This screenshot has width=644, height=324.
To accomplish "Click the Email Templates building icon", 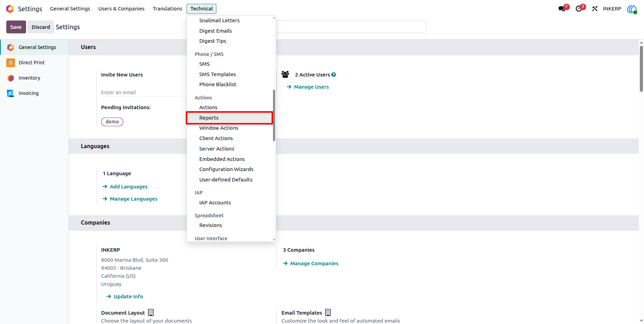I will point(328,313).
